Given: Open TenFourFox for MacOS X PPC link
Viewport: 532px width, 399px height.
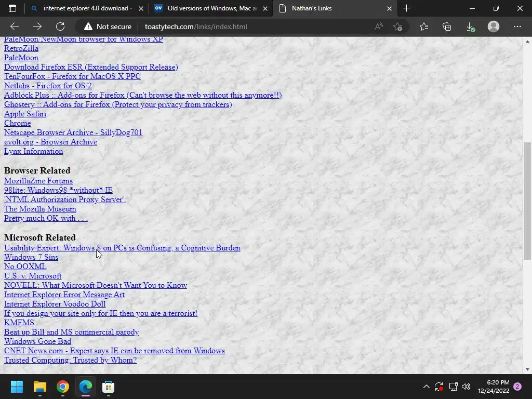Looking at the screenshot, I should (x=72, y=76).
